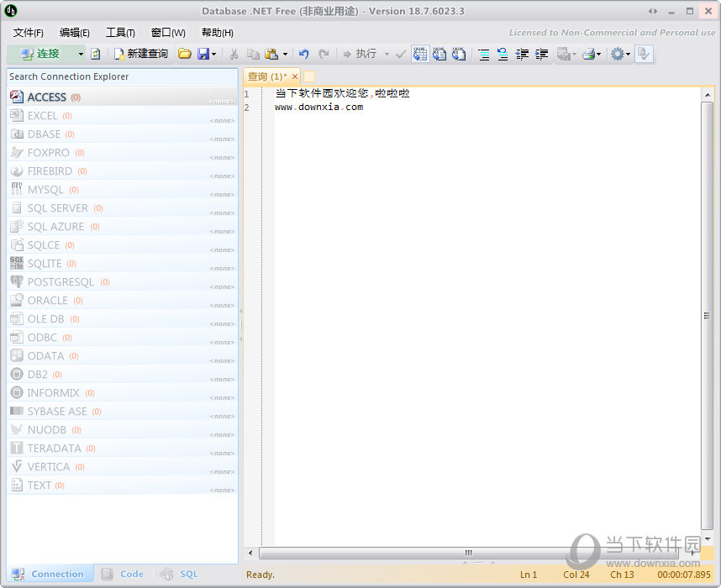Toggle the third results mode icon
This screenshot has height=588, width=721.
click(x=459, y=54)
